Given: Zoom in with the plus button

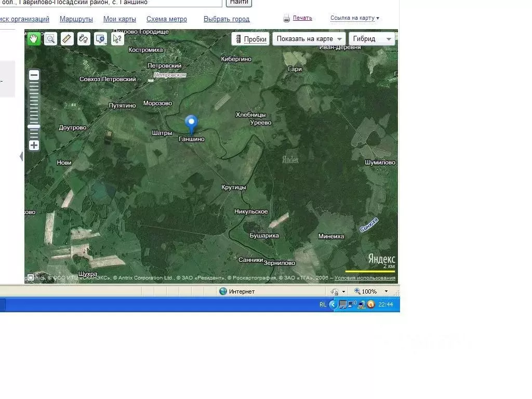Looking at the screenshot, I should [34, 145].
